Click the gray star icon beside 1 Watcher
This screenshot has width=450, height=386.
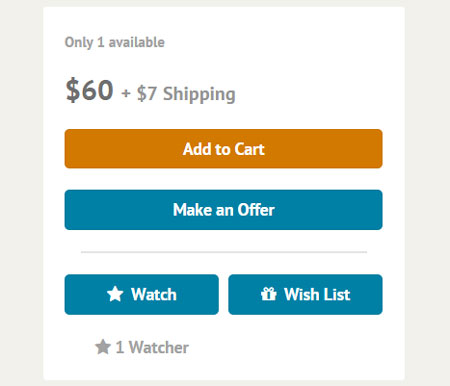point(103,347)
